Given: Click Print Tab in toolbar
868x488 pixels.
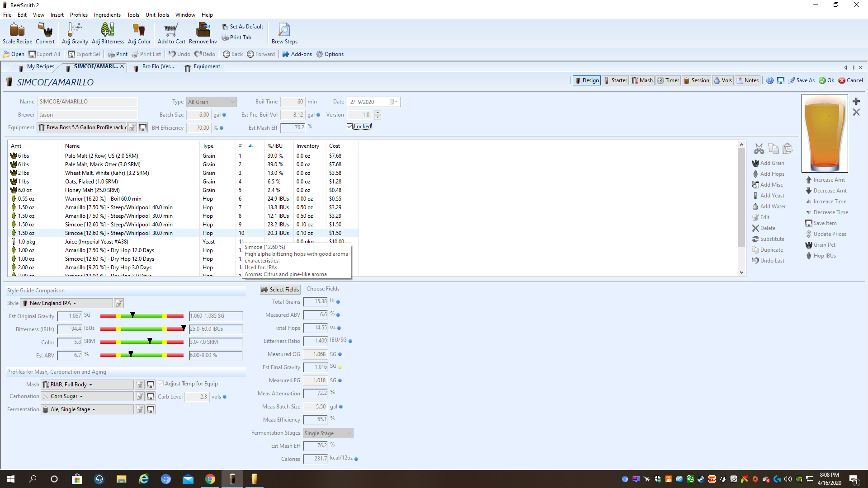Looking at the screenshot, I should 236,38.
